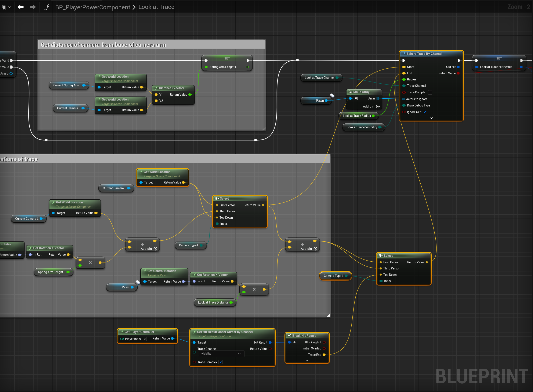Click the Sphere Trace By Channel function icon
The height and width of the screenshot is (392, 533).
point(404,54)
